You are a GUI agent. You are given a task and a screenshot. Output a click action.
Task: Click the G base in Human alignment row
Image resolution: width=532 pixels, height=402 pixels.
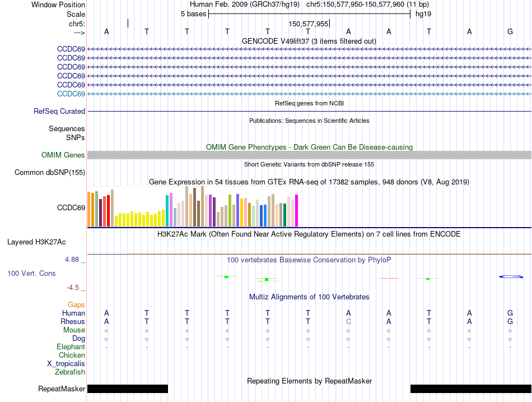(510, 313)
